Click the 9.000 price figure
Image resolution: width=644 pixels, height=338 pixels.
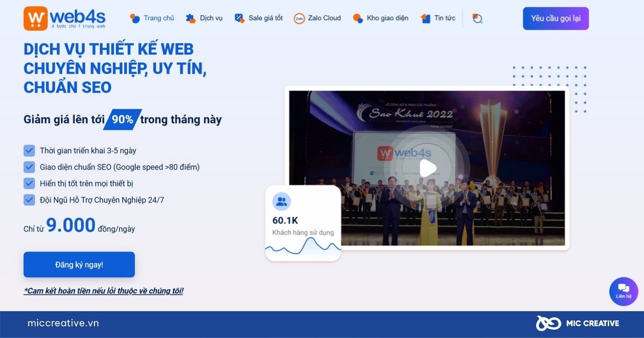point(71,225)
